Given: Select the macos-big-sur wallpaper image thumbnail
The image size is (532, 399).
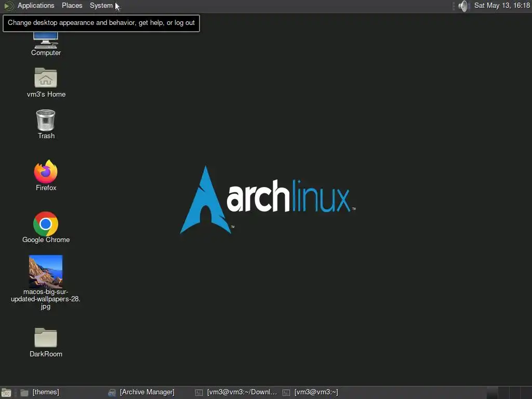Looking at the screenshot, I should (x=46, y=271).
